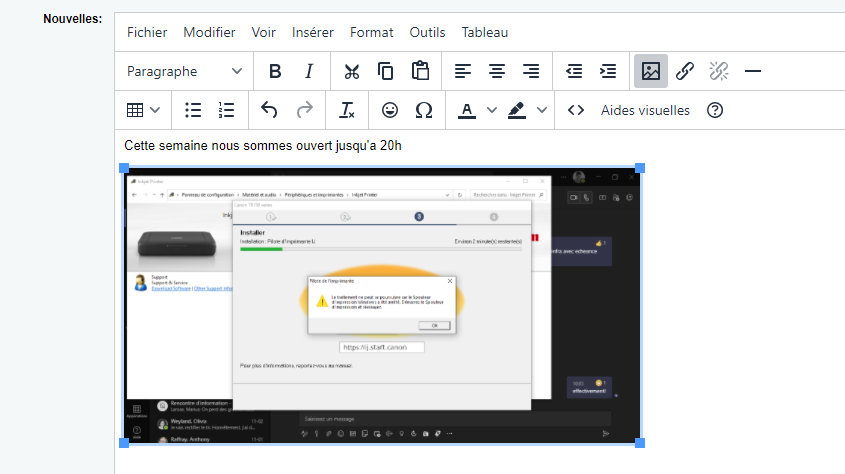Insert special character omega icon
Screen dimensions: 845x474
coord(424,110)
